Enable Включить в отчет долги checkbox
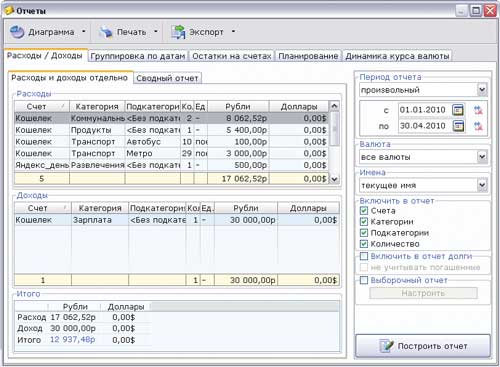This screenshot has height=367, width=500. [364, 256]
